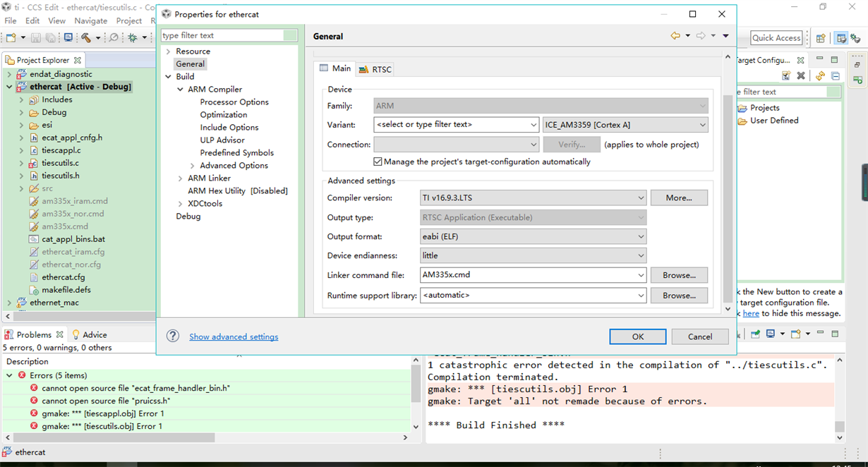Click the green Debug bug icon
The width and height of the screenshot is (868, 467).
[x=132, y=37]
